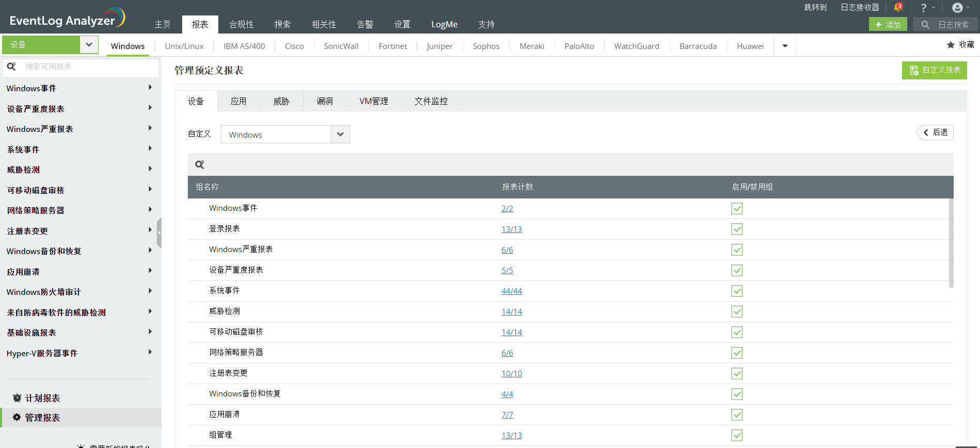Viewport: 980px width, 448px height.
Task: Open the 44/44 report count link
Action: pyautogui.click(x=511, y=291)
